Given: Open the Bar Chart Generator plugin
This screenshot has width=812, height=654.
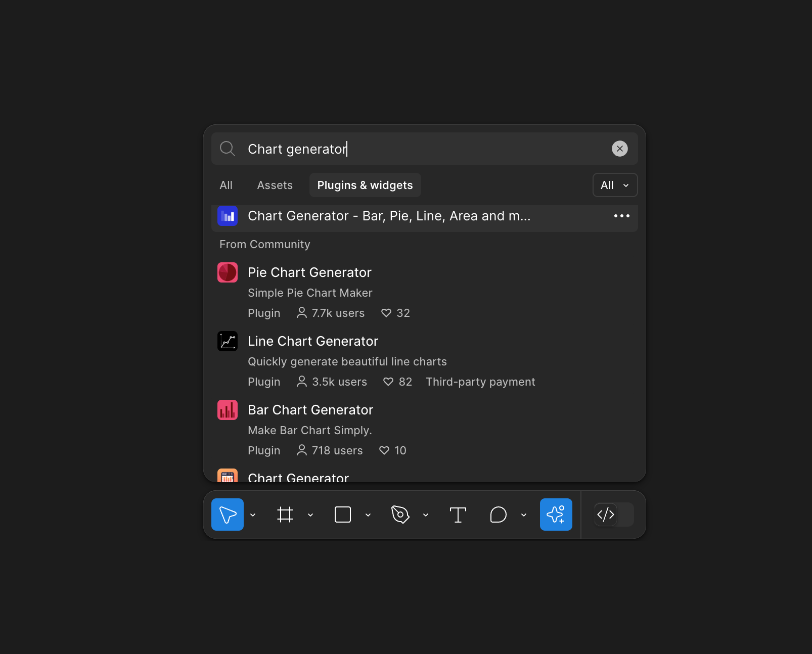Looking at the screenshot, I should (x=310, y=410).
